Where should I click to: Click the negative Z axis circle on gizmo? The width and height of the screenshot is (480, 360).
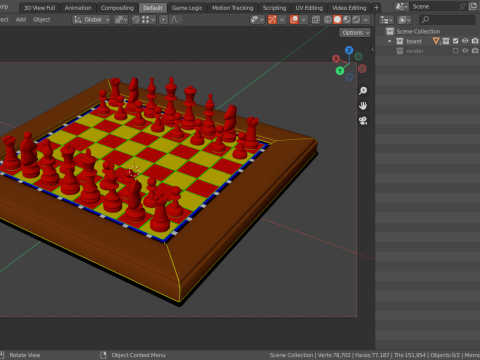pyautogui.click(x=349, y=77)
